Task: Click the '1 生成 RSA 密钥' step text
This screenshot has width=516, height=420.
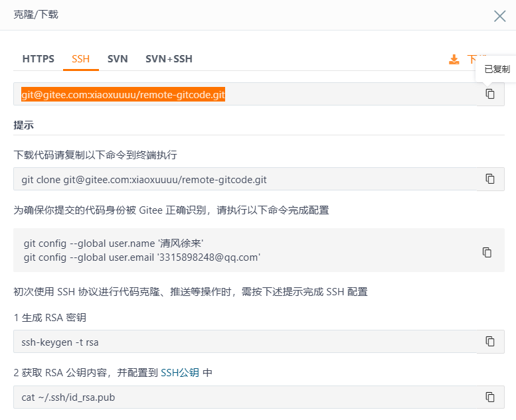Action: point(50,318)
